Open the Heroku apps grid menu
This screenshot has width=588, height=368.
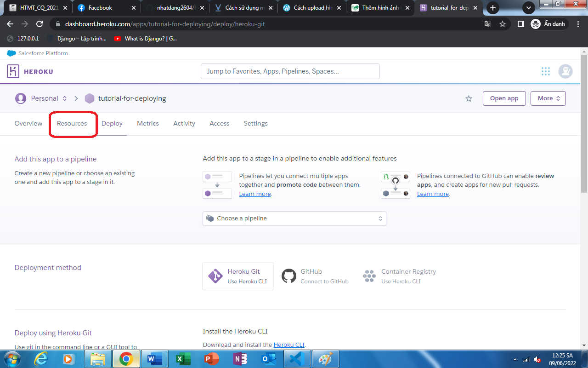(x=546, y=71)
